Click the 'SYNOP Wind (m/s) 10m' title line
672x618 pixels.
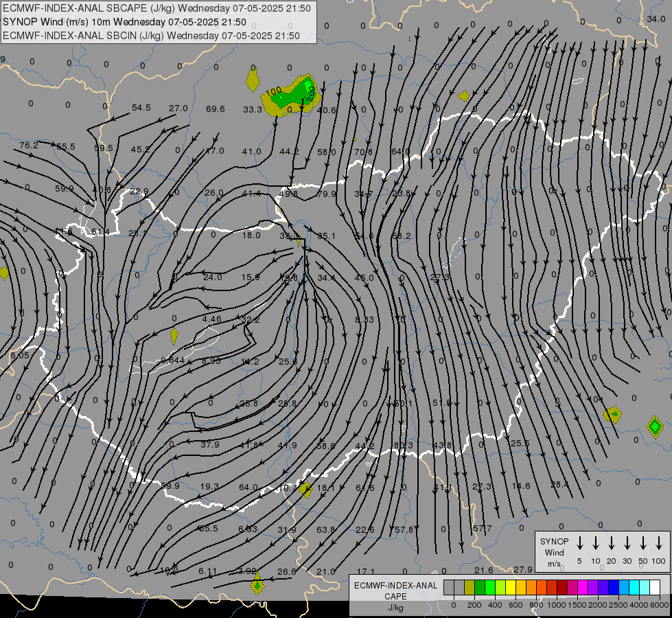click(124, 22)
